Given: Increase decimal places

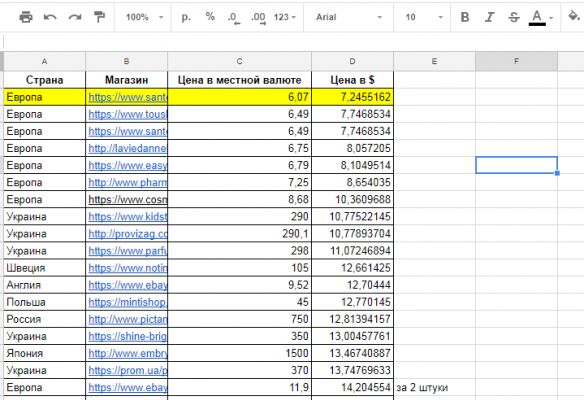Looking at the screenshot, I should pyautogui.click(x=258, y=18).
